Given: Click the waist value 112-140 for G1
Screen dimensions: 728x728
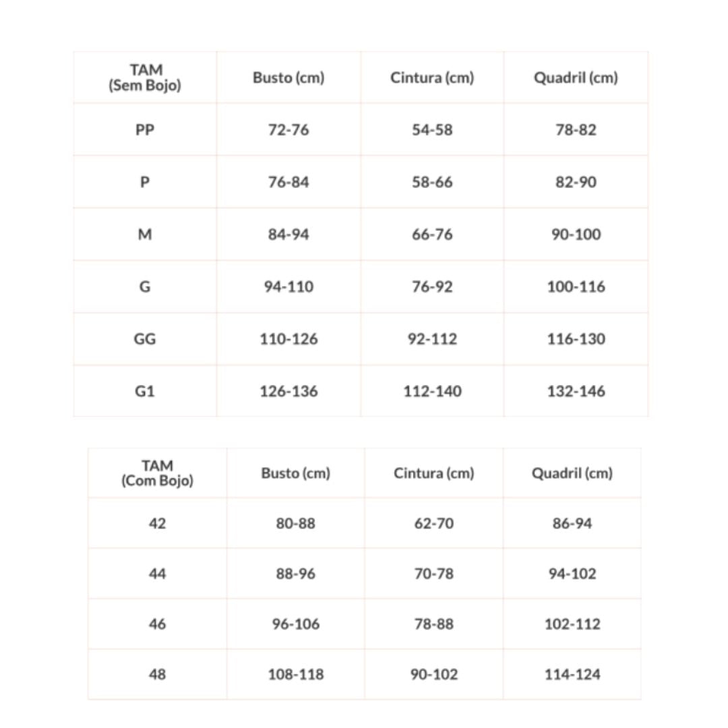Looking at the screenshot, I should [432, 391].
